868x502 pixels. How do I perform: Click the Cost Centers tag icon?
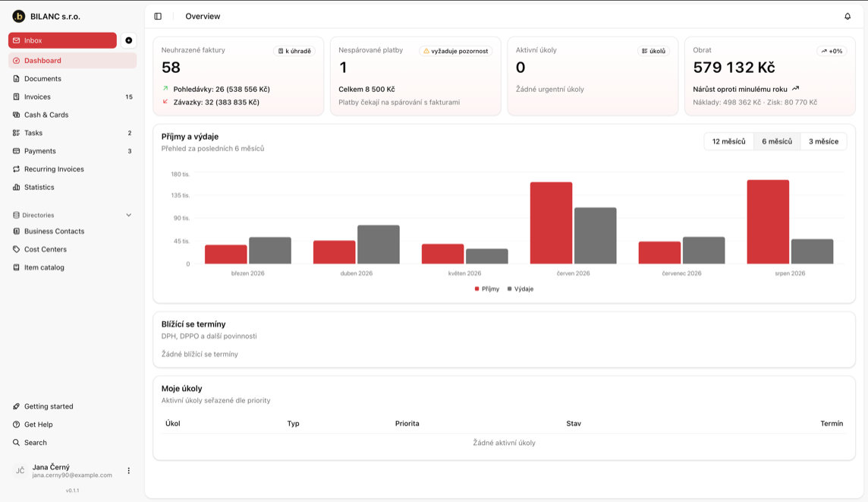point(16,249)
